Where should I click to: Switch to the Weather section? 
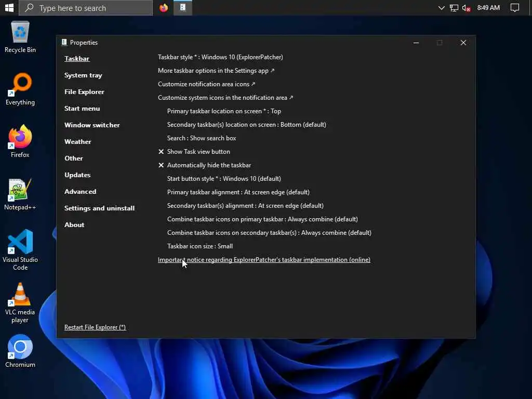point(78,141)
